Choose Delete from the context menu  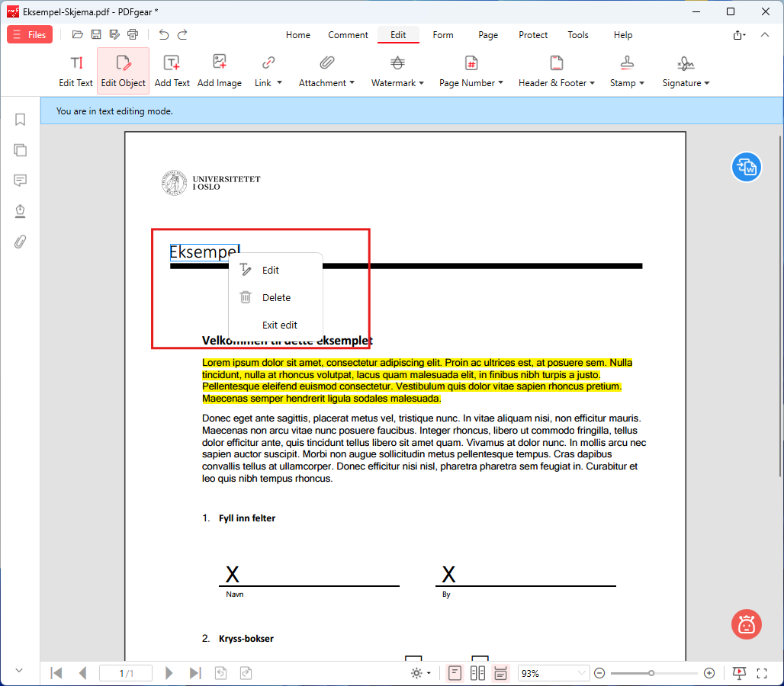[275, 298]
